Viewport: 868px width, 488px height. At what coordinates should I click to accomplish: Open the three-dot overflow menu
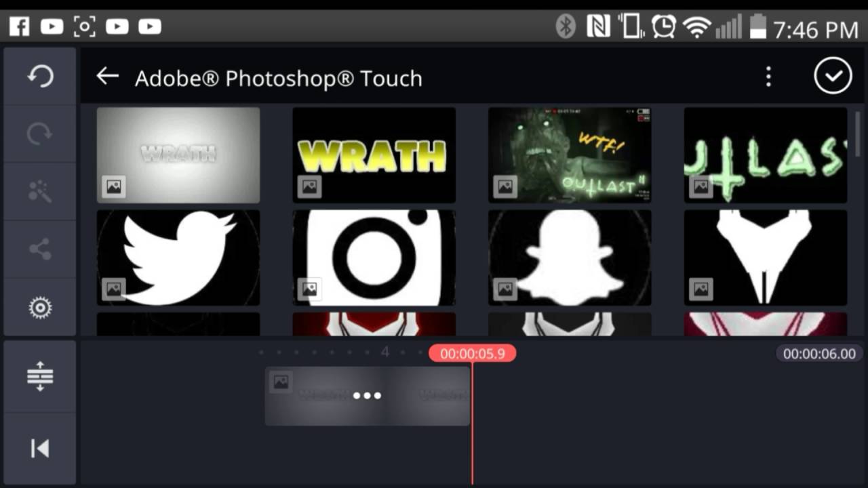click(x=768, y=77)
